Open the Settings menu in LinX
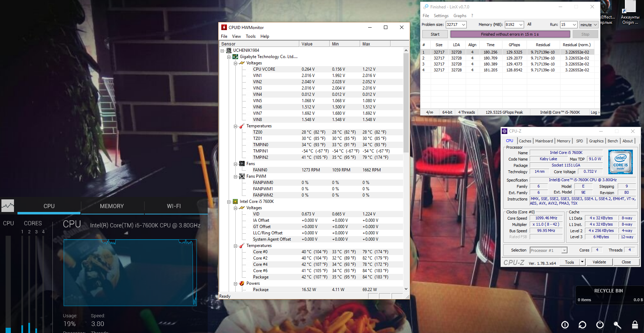Screen dimensions: 644x333 coord(441,16)
